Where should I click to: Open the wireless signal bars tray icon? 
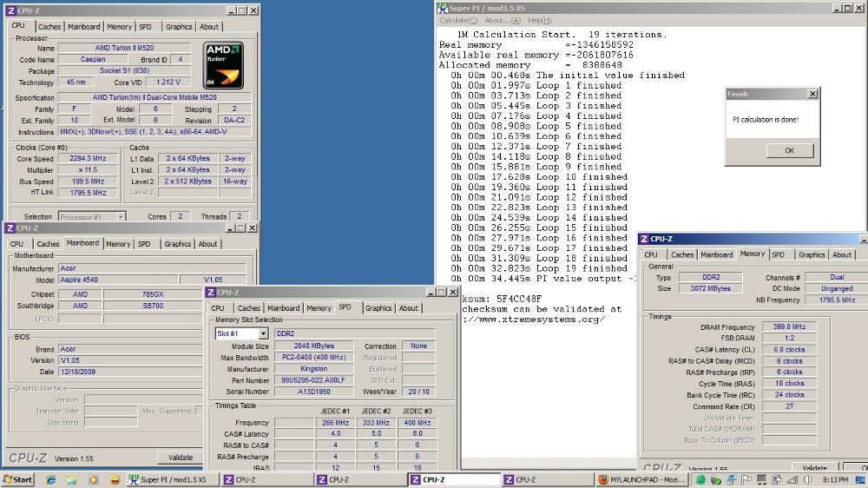(792, 479)
